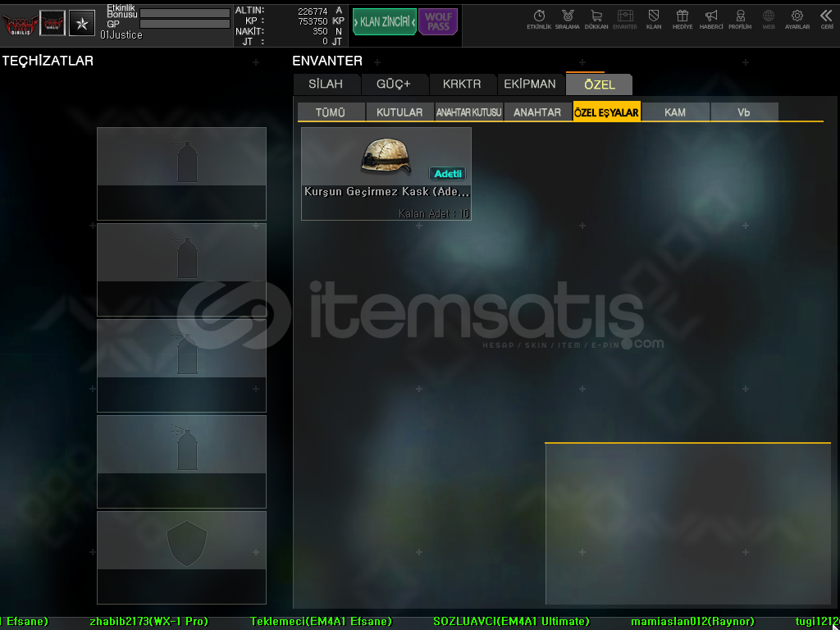Screen dimensions: 840x630
Task: Click the Etkinlik Bonusu progress bar
Action: [185, 13]
